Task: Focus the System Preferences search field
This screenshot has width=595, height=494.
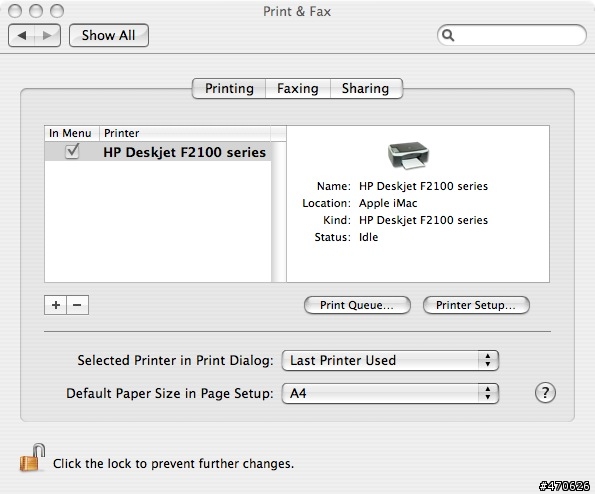Action: coord(512,35)
